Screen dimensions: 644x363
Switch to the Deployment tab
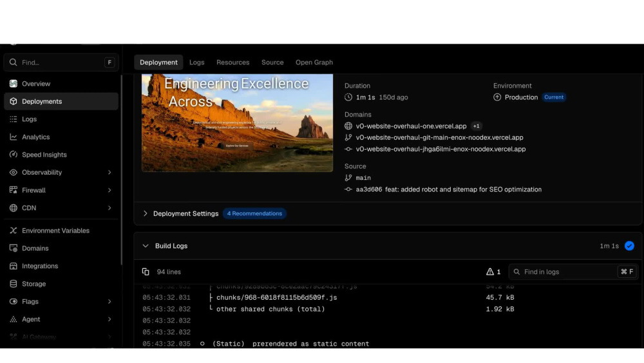click(x=158, y=62)
